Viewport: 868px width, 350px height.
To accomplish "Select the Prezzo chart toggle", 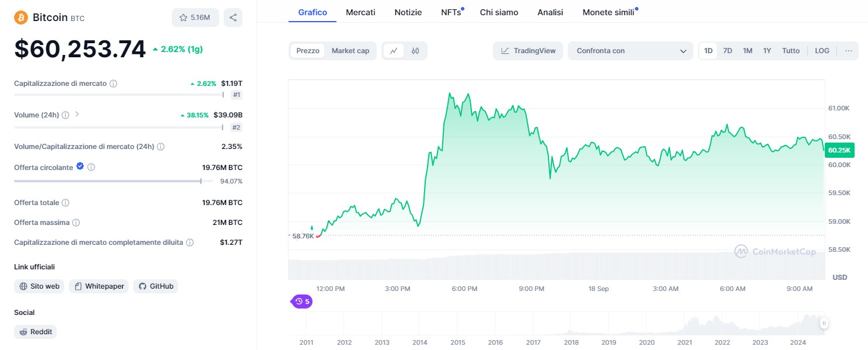I will point(308,51).
